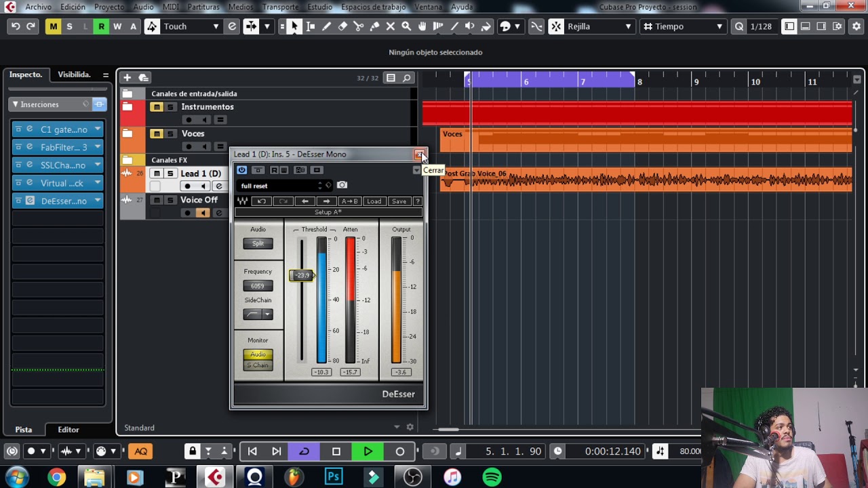The width and height of the screenshot is (868, 488).
Task: Toggle global Mute M in toolbar
Action: point(53,26)
